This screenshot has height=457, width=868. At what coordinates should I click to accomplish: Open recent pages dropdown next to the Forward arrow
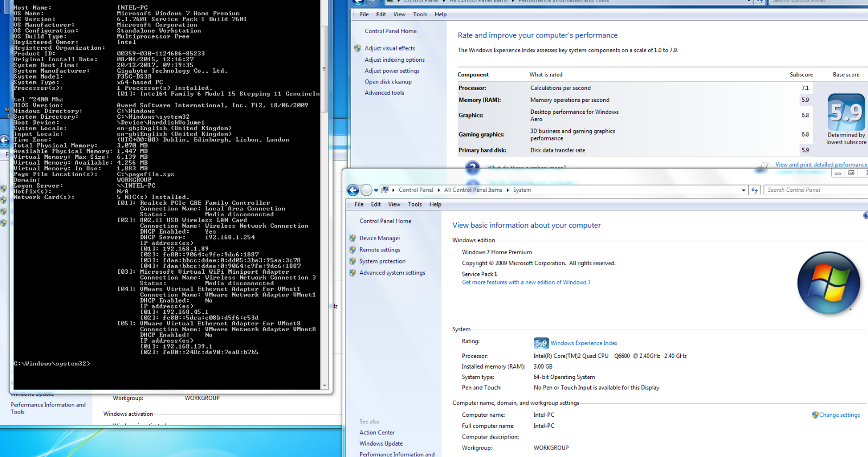click(376, 190)
